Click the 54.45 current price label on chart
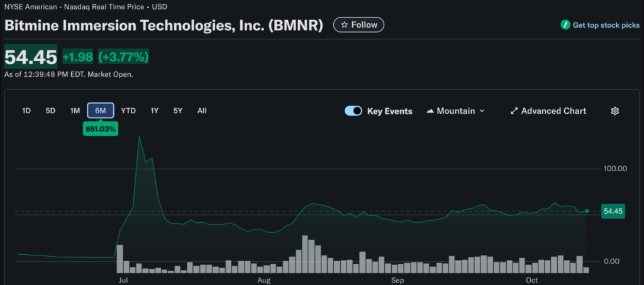 612,211
